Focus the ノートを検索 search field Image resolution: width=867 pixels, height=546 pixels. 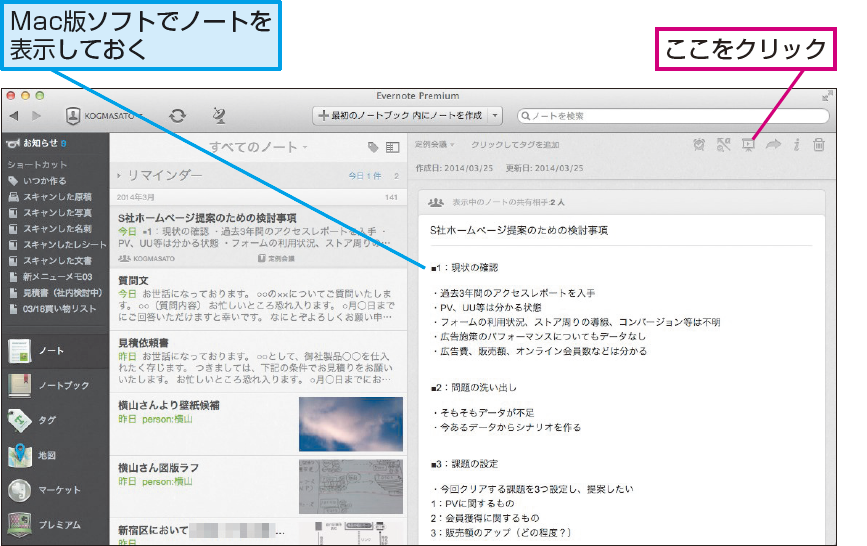pyautogui.click(x=673, y=116)
